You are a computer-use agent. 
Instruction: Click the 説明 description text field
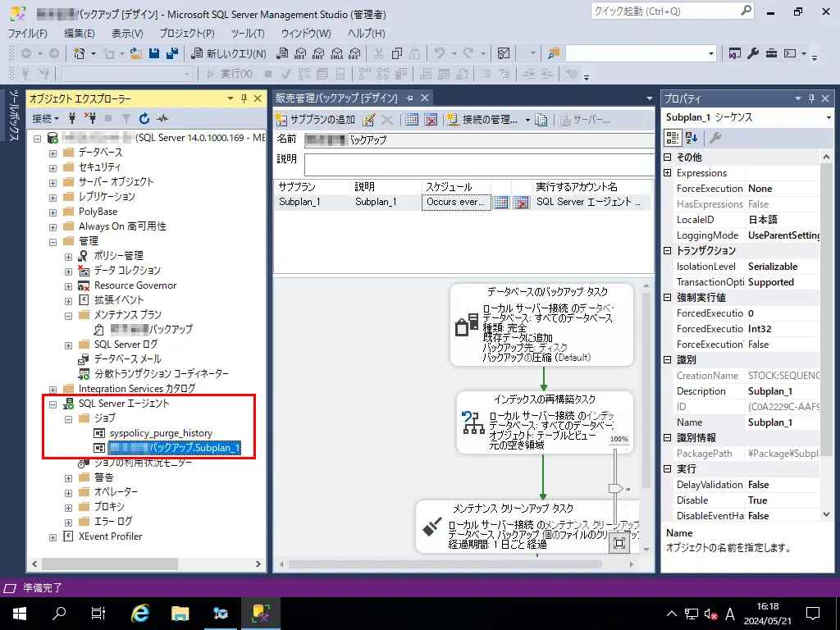point(479,164)
